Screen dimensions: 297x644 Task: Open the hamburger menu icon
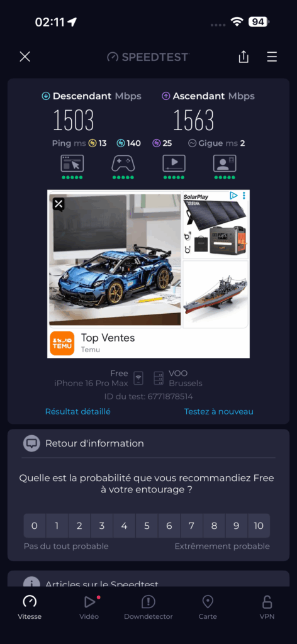click(272, 57)
